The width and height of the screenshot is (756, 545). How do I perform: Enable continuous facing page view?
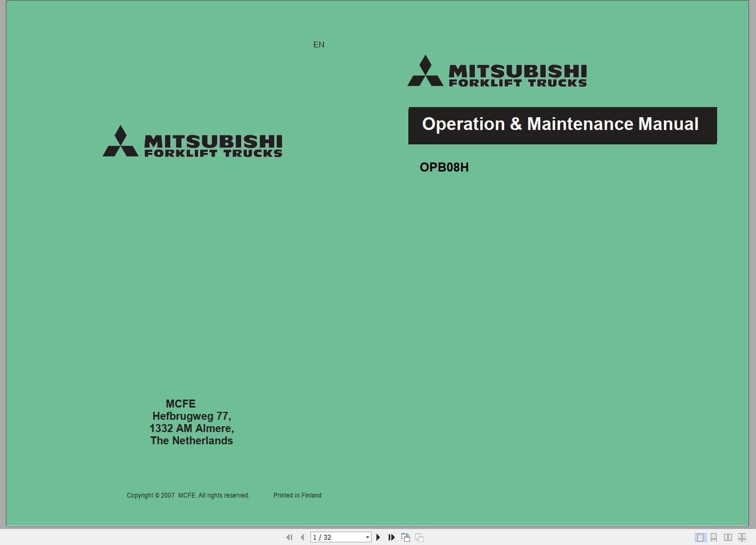coord(742,538)
